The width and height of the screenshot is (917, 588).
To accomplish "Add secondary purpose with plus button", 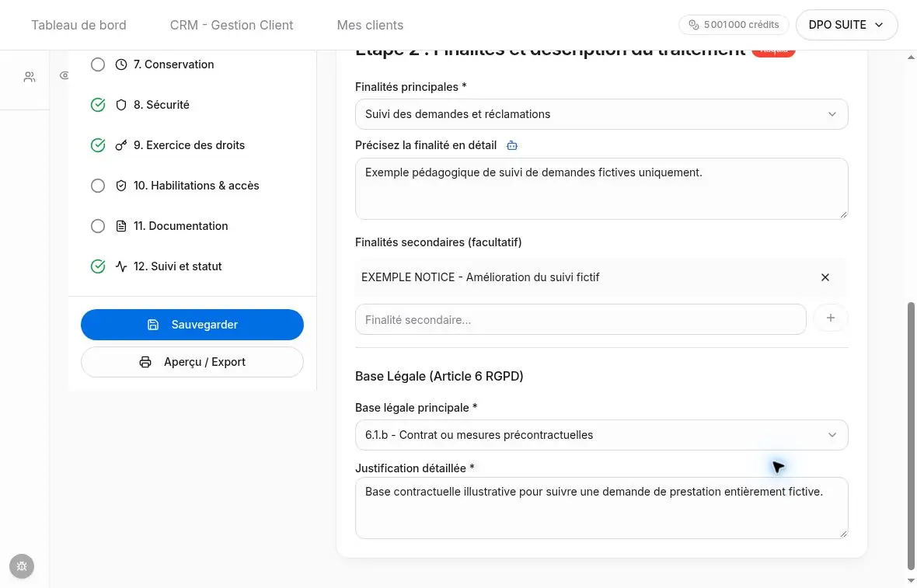I will click(830, 318).
